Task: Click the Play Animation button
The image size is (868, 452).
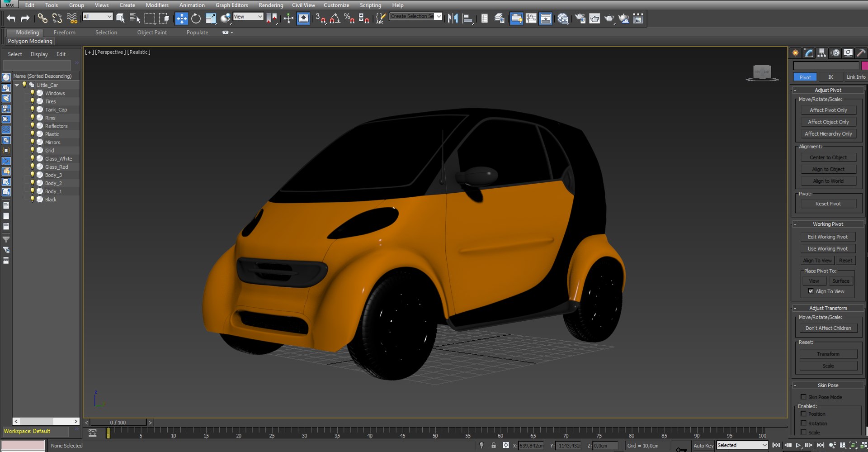Action: click(x=798, y=445)
